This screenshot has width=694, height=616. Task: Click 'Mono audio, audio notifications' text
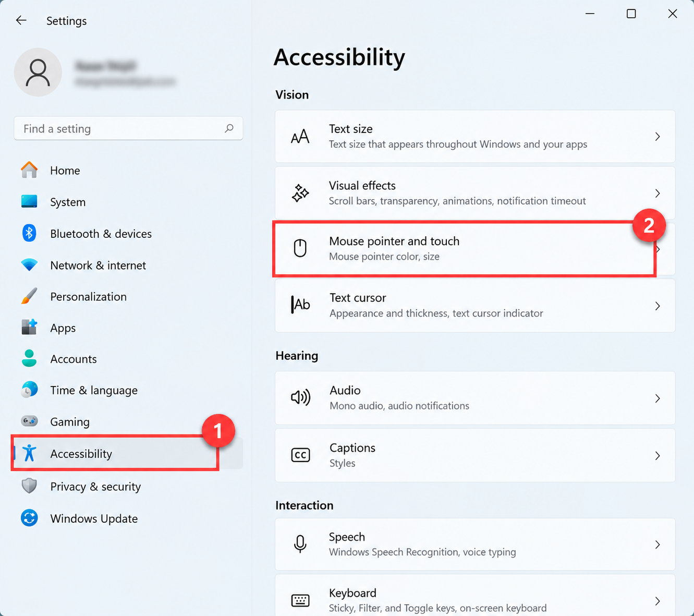click(x=399, y=406)
